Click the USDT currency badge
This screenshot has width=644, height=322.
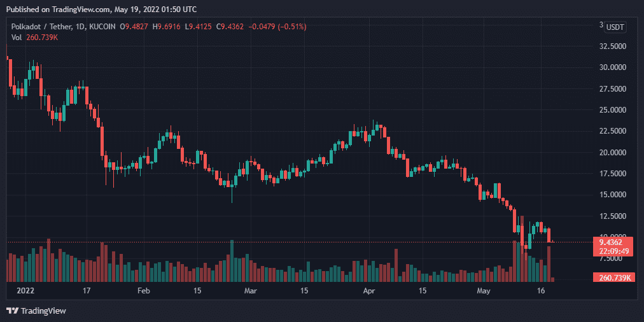click(615, 27)
